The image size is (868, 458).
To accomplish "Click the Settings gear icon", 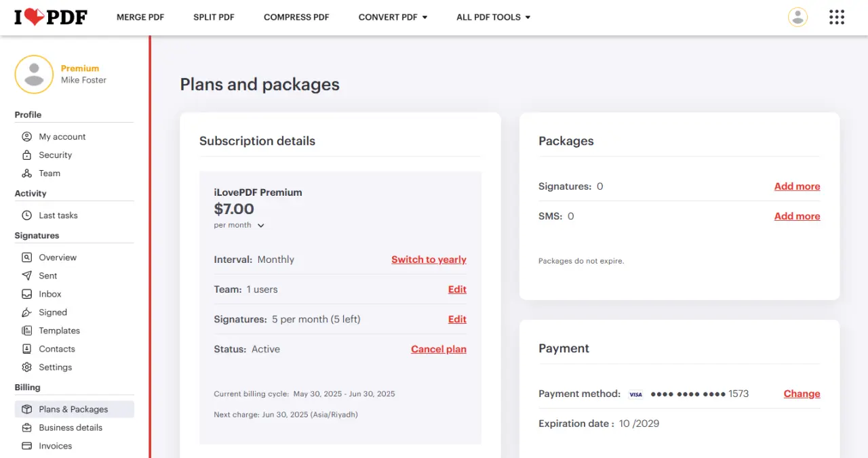I will (27, 367).
